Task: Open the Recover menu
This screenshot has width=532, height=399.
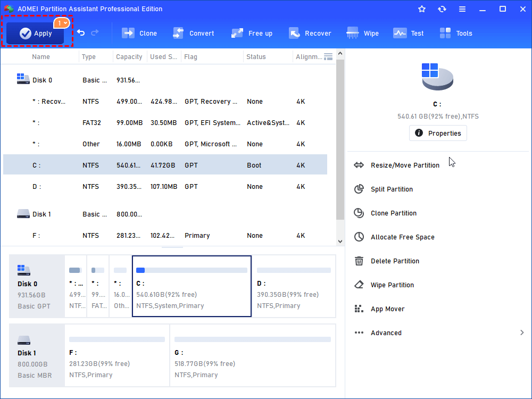Action: 310,33
